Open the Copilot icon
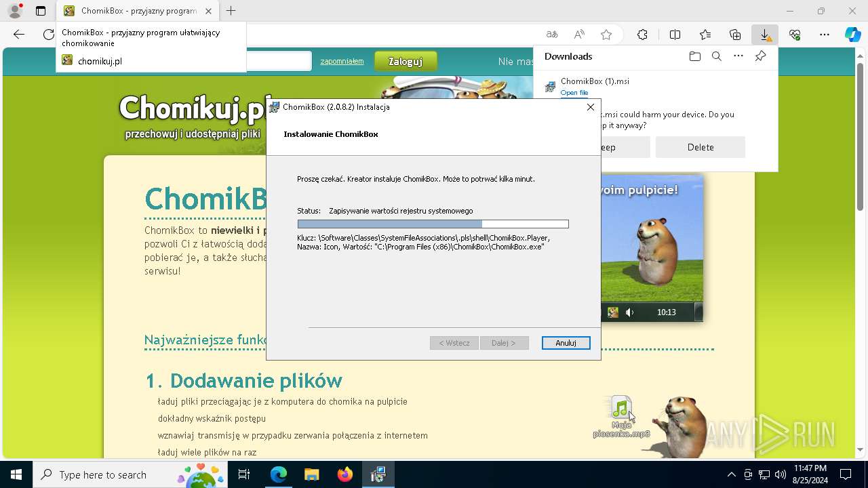 click(852, 35)
